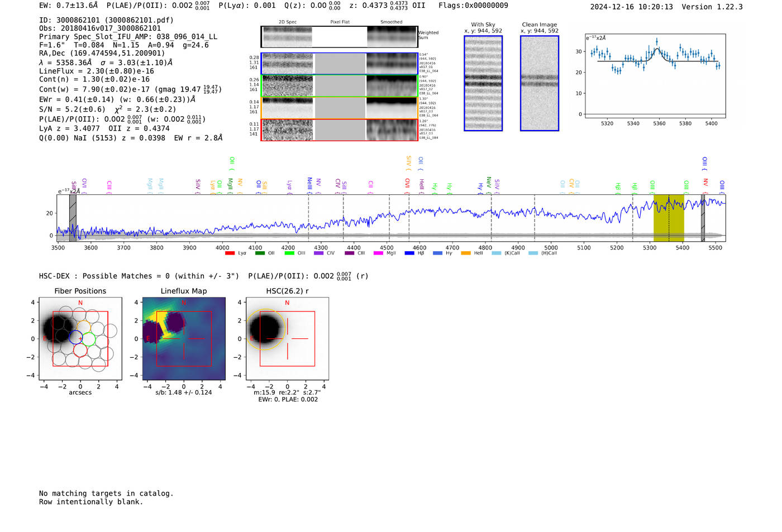Select the red-bordered 2D spec fiber row
Image resolution: width=782 pixels, height=532 pixels.
click(339, 130)
